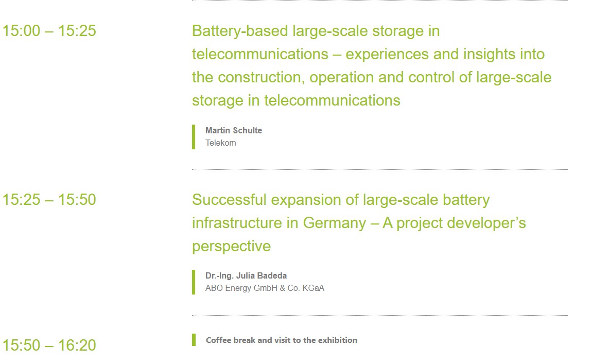This screenshot has height=364, width=592.
Task: Click the 15:00 – 15:25 time slot
Action: [x=49, y=31]
